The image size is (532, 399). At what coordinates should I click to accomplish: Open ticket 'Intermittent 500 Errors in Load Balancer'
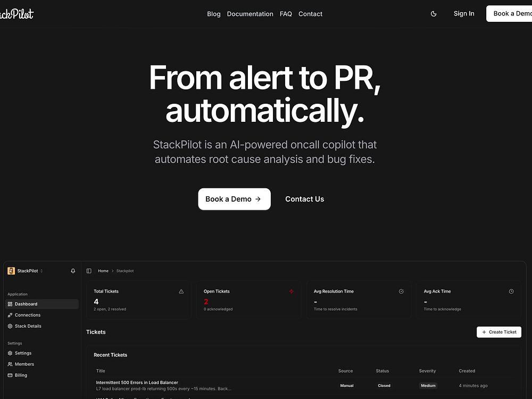[137, 383]
